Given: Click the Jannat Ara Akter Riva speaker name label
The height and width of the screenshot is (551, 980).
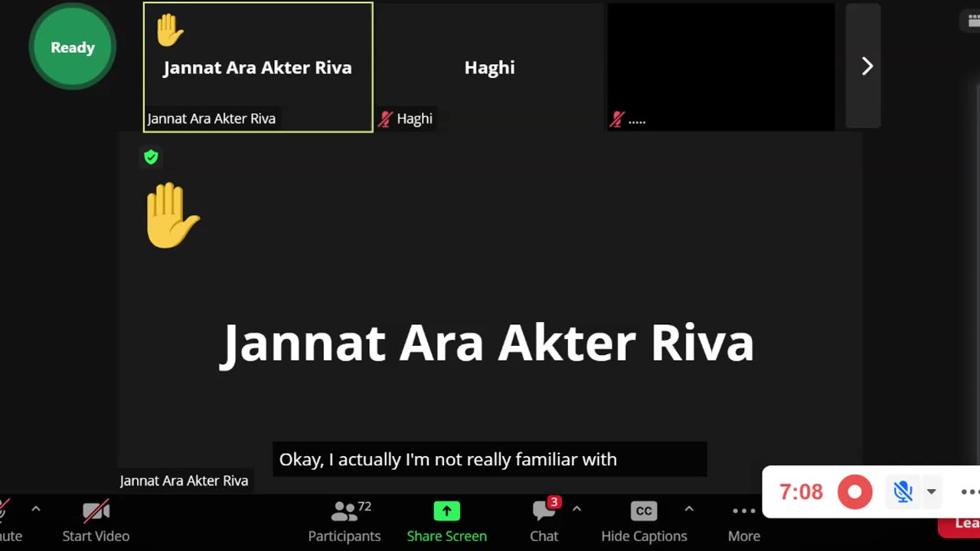Looking at the screenshot, I should 184,481.
